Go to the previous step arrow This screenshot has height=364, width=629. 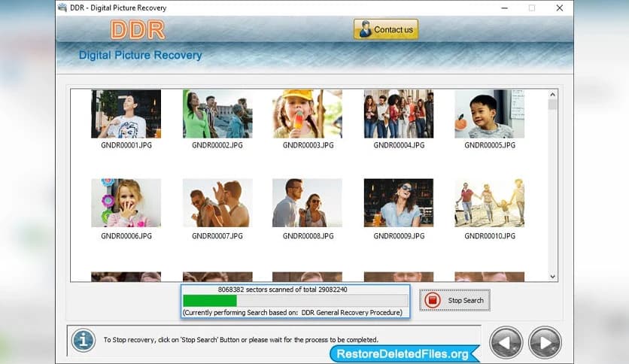(506, 342)
